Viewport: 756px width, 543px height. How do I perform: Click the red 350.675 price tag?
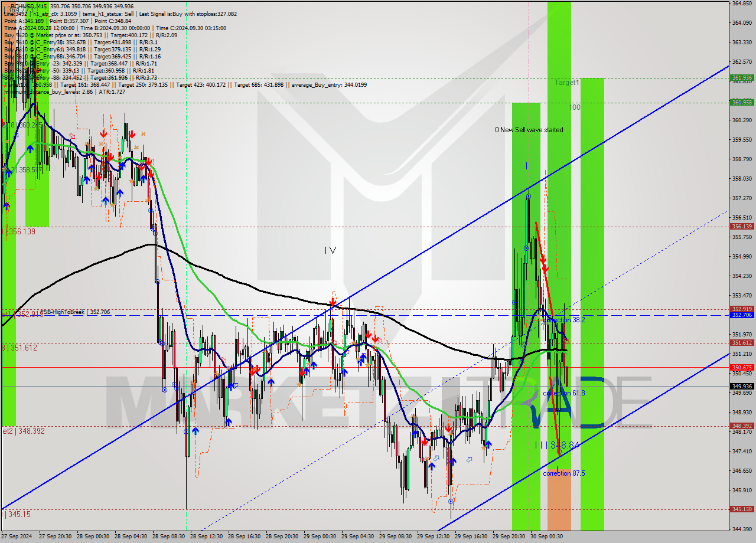point(742,367)
